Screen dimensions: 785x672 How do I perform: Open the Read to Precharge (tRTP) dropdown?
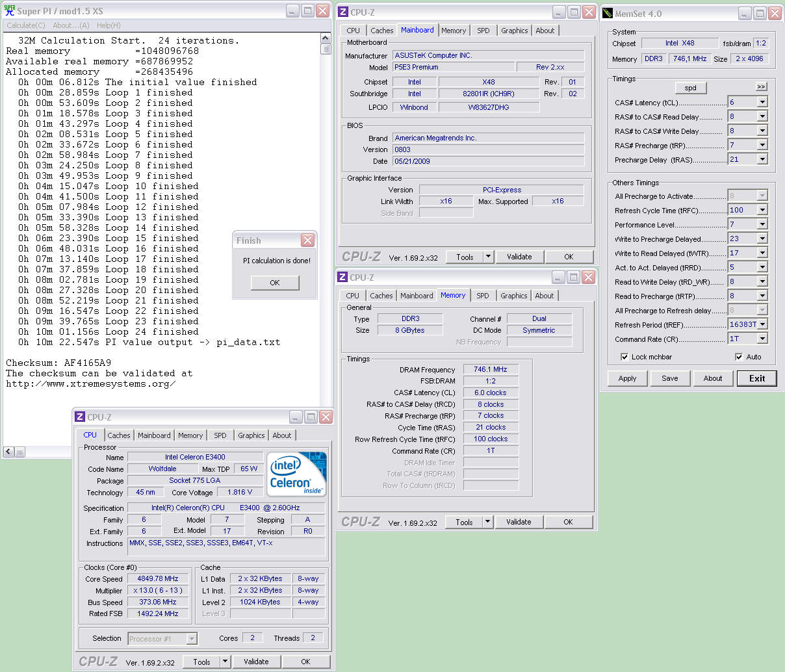click(762, 296)
